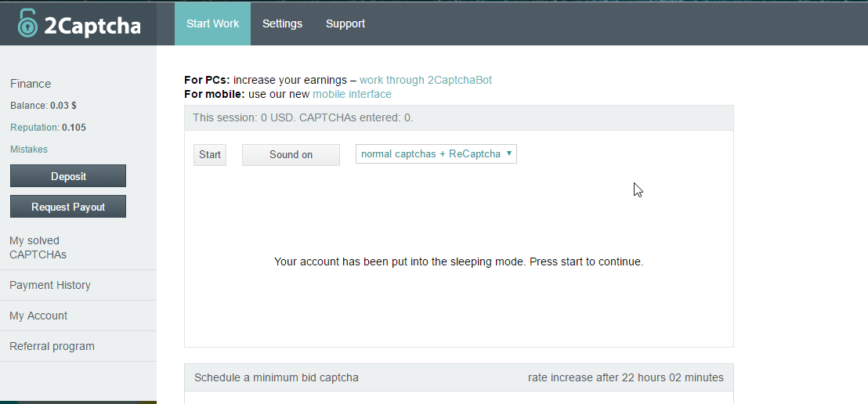Image resolution: width=868 pixels, height=404 pixels.
Task: Click the Request Payout button
Action: point(68,207)
